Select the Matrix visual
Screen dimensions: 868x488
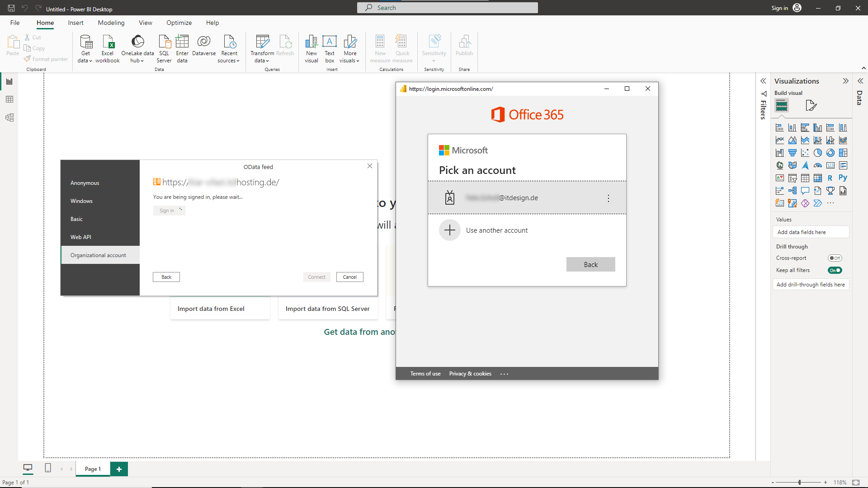(818, 178)
